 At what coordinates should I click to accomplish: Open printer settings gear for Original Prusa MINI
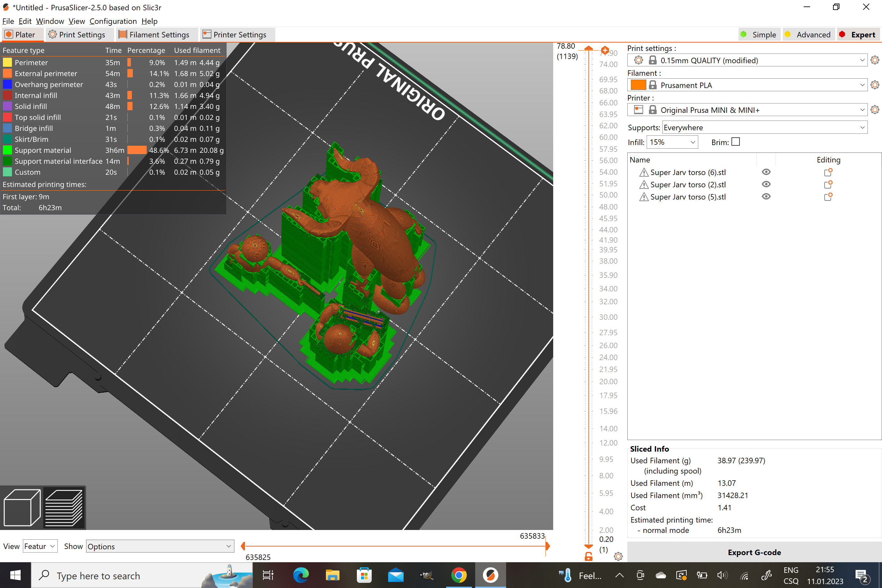coord(875,110)
